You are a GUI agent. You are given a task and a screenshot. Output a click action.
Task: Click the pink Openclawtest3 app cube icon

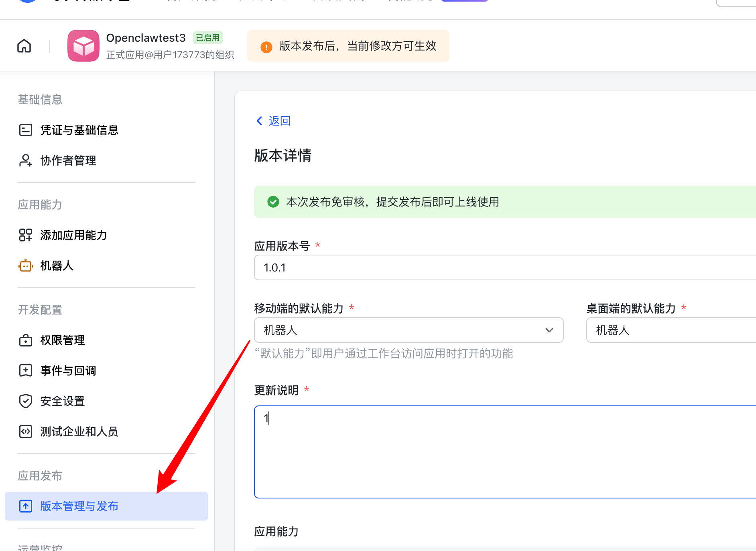[83, 46]
